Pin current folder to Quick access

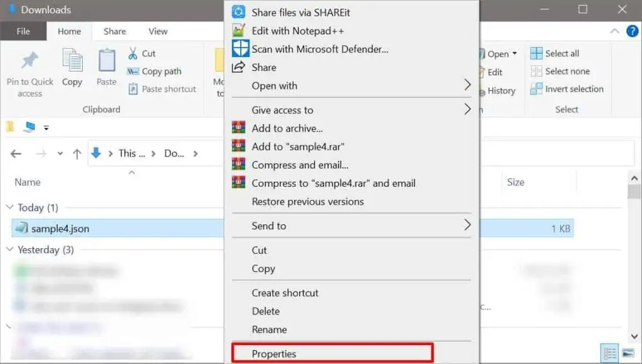pos(29,73)
